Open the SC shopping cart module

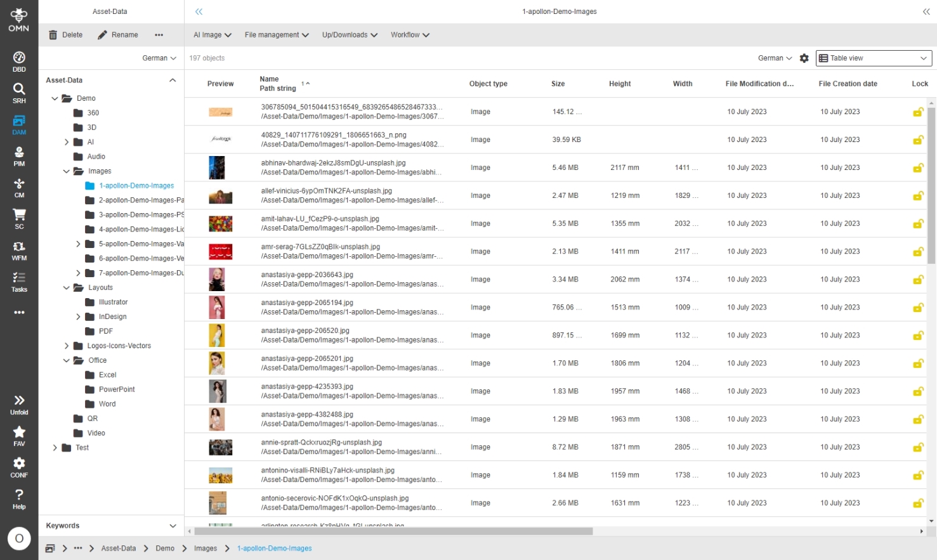[19, 219]
